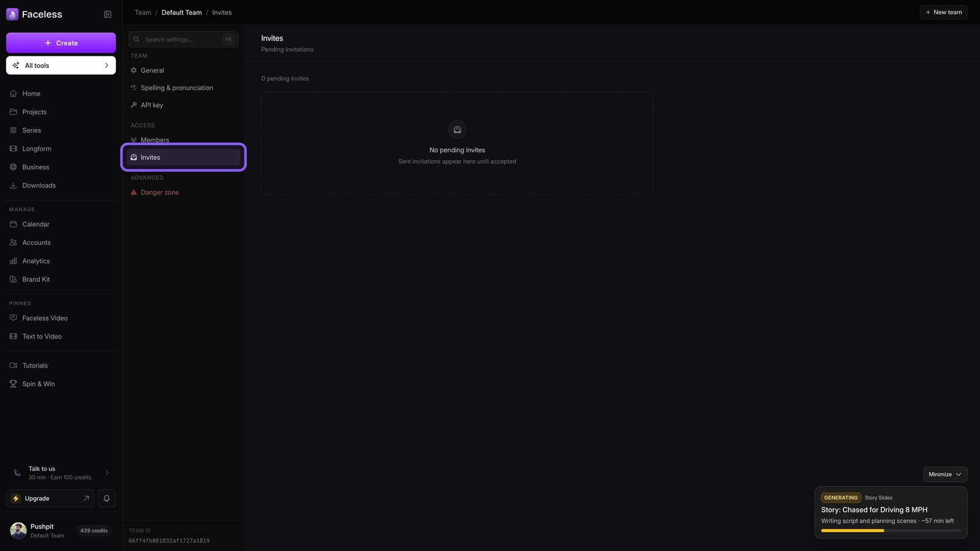Expand the All tools menu

(x=61, y=66)
